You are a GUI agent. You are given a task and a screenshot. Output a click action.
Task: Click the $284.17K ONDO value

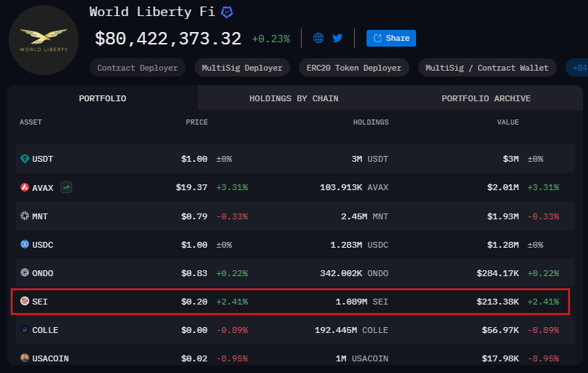tap(498, 273)
